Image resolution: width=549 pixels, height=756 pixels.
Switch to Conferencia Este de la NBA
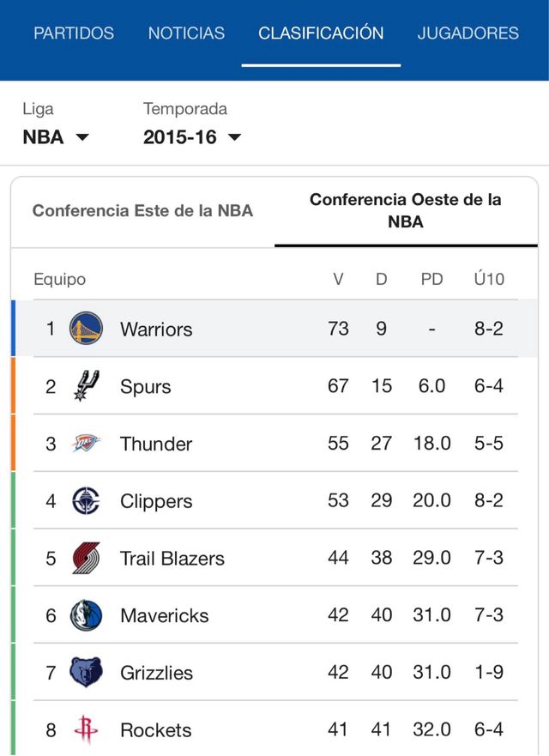[142, 210]
